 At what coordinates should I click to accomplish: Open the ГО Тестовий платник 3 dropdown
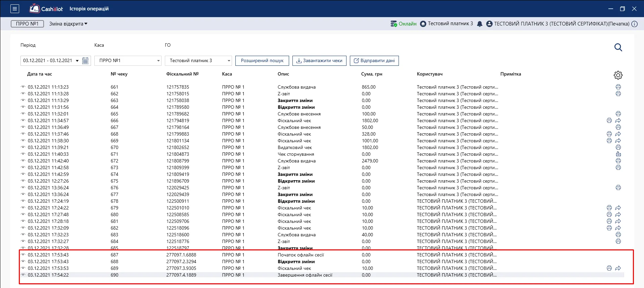[x=198, y=61]
